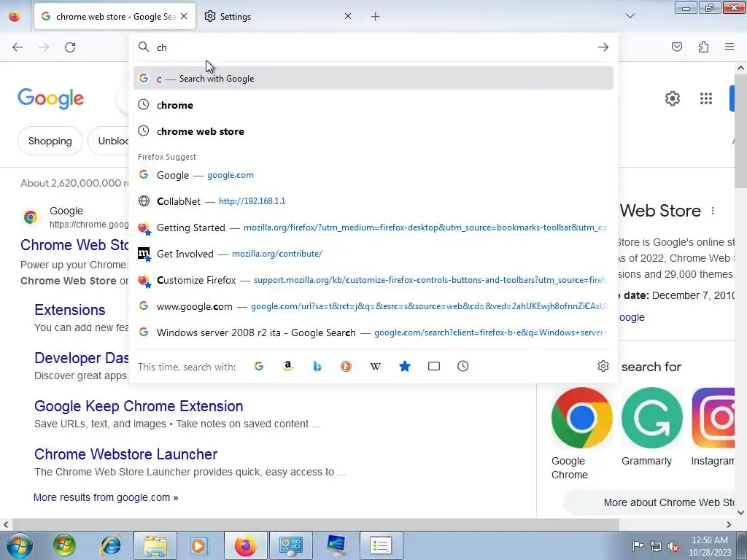Open Windows Explorer from taskbar
Screen dimensions: 747x560
click(x=155, y=545)
